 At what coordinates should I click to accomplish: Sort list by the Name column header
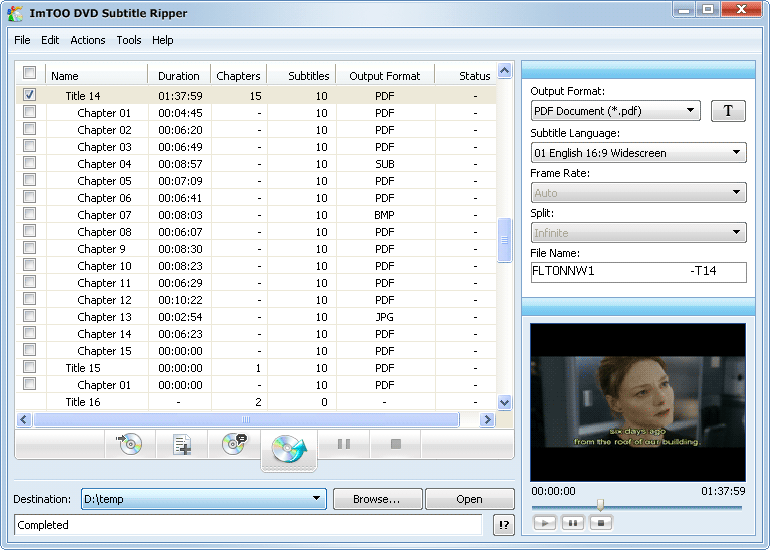tap(97, 76)
